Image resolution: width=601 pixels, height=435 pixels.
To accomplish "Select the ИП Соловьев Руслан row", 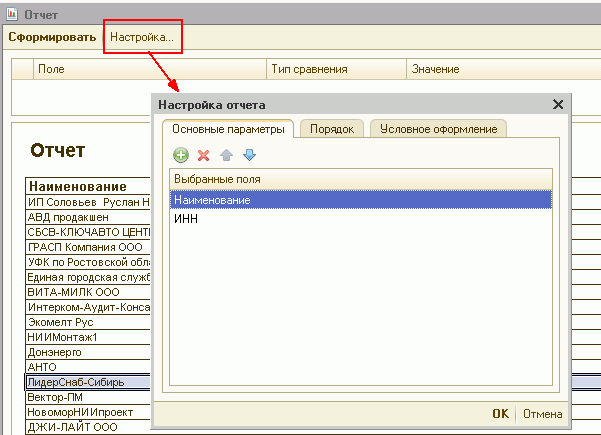I will (88, 202).
